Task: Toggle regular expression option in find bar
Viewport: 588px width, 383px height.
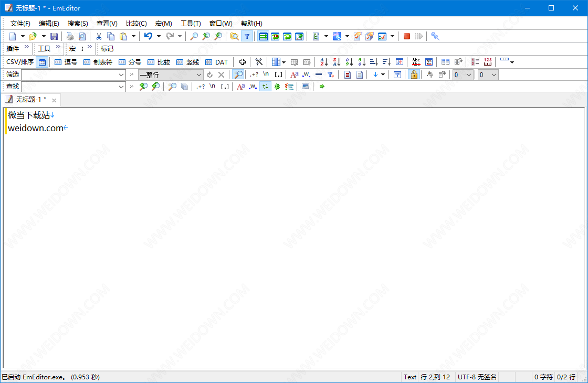Action: [201, 87]
